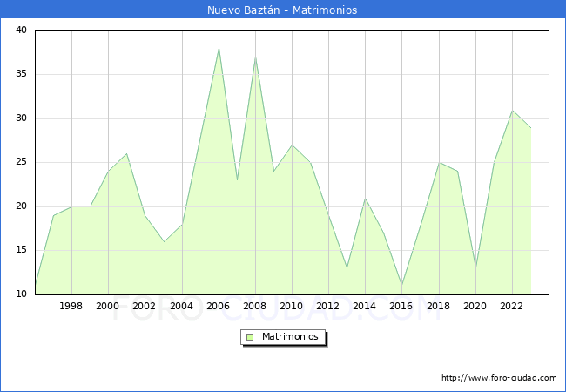The image size is (566, 392).
Task: Click the 25 y-axis label
Action: tap(21, 163)
